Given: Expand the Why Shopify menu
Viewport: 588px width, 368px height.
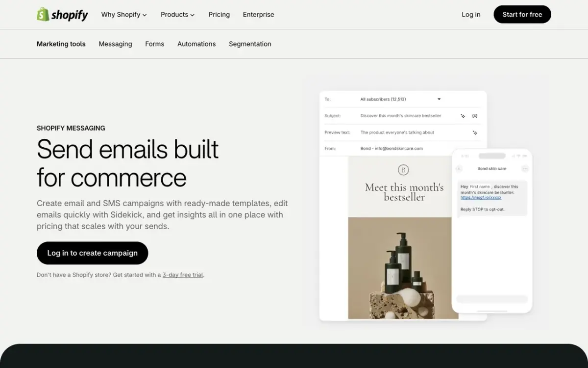Looking at the screenshot, I should coord(124,15).
